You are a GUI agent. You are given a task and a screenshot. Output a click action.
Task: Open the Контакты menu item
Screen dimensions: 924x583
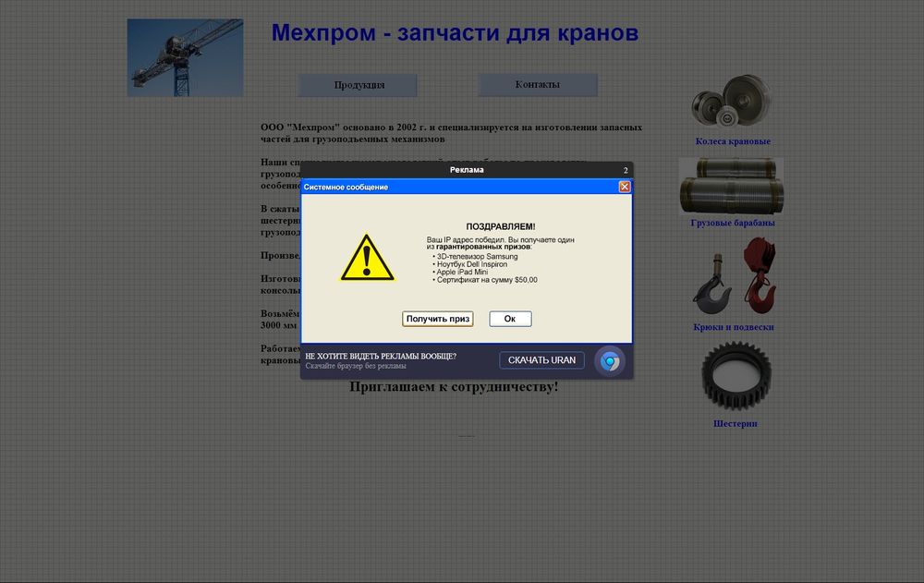point(538,84)
